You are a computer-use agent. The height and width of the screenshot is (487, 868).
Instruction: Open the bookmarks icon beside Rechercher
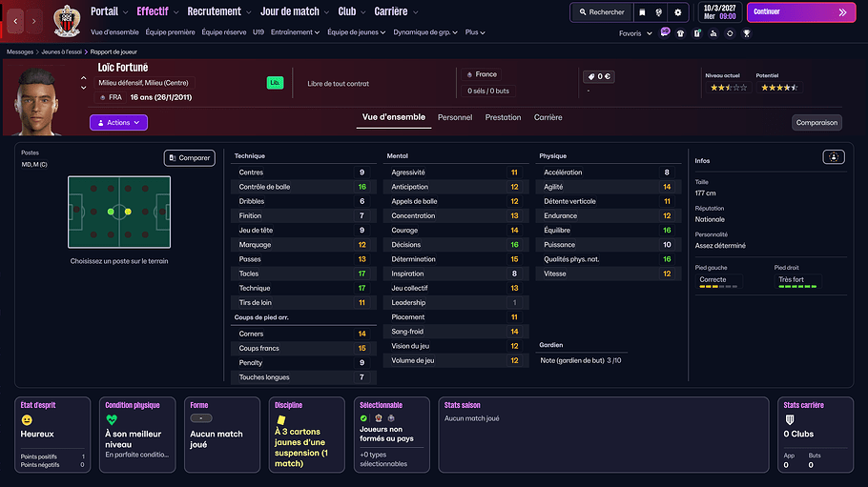642,12
